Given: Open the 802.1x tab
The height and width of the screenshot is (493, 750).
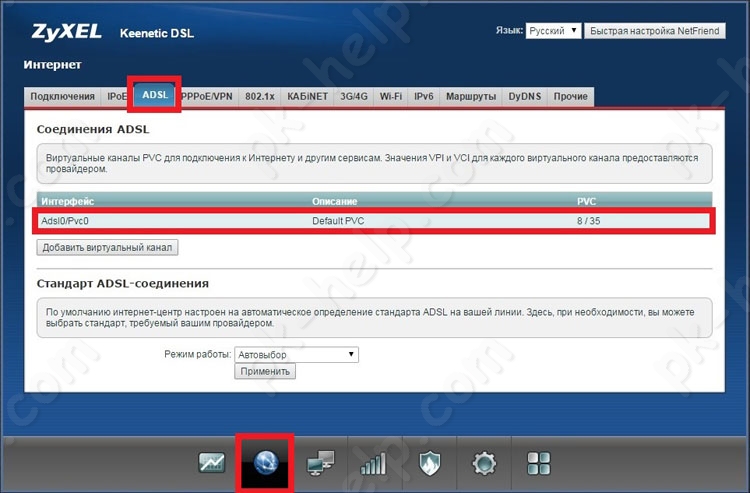Looking at the screenshot, I should (x=260, y=97).
